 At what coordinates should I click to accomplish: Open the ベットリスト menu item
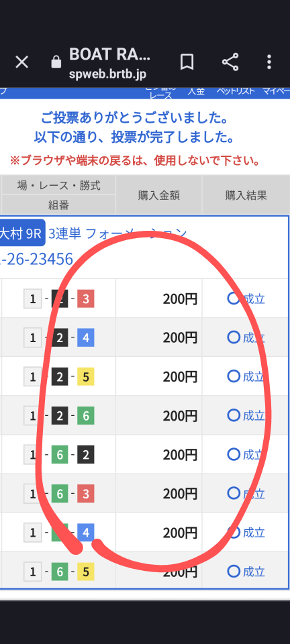pos(236,91)
